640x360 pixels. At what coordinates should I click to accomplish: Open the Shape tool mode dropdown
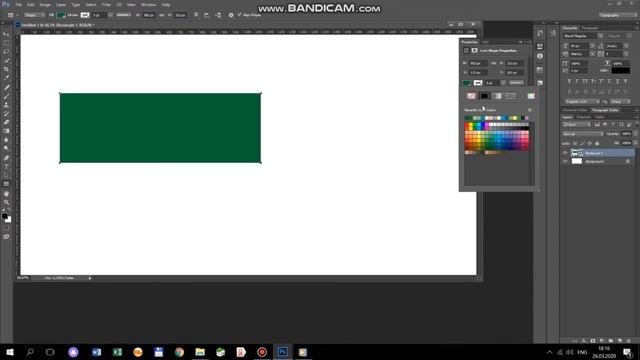click(34, 15)
